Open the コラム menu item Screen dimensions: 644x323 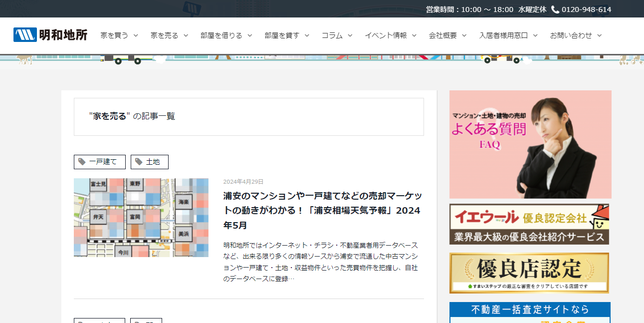(x=332, y=35)
